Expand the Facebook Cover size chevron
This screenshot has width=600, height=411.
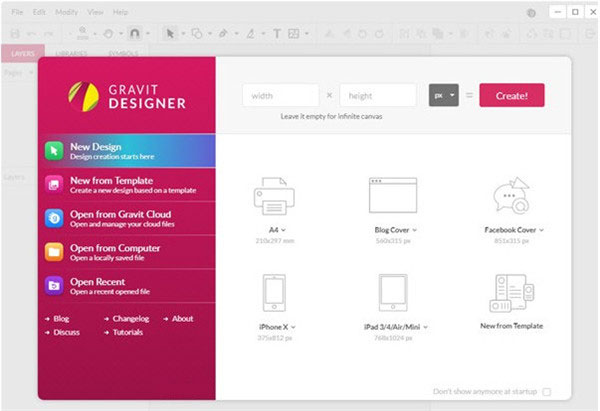pyautogui.click(x=541, y=230)
